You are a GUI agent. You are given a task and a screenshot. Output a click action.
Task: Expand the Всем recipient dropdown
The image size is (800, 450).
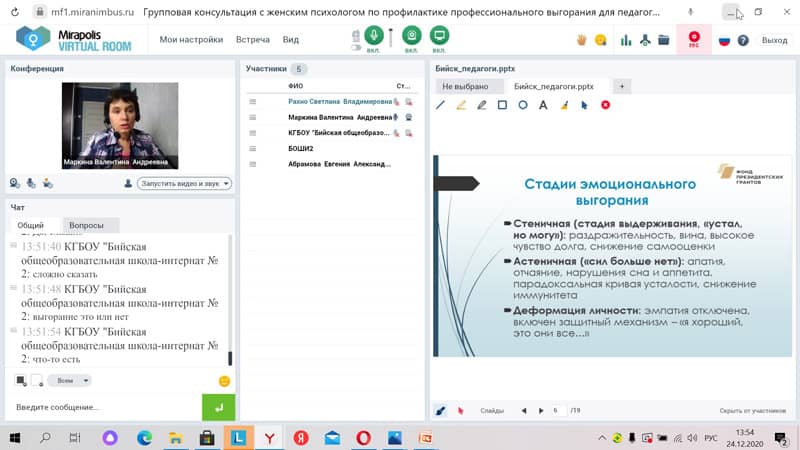[x=69, y=380]
